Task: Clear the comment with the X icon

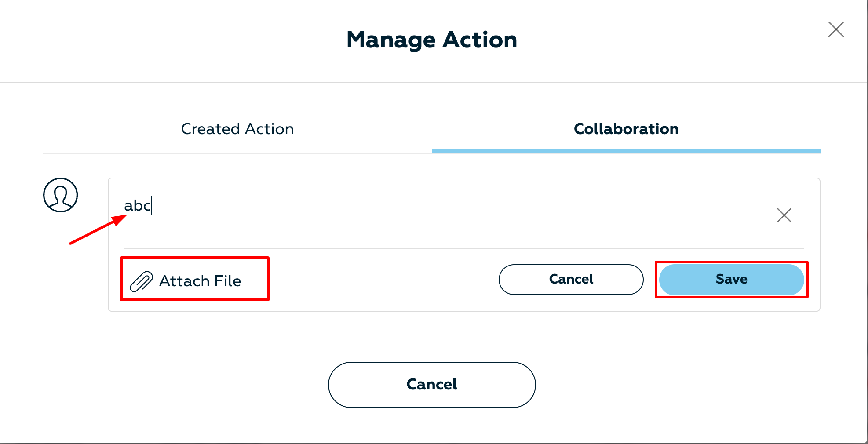Action: click(x=784, y=215)
